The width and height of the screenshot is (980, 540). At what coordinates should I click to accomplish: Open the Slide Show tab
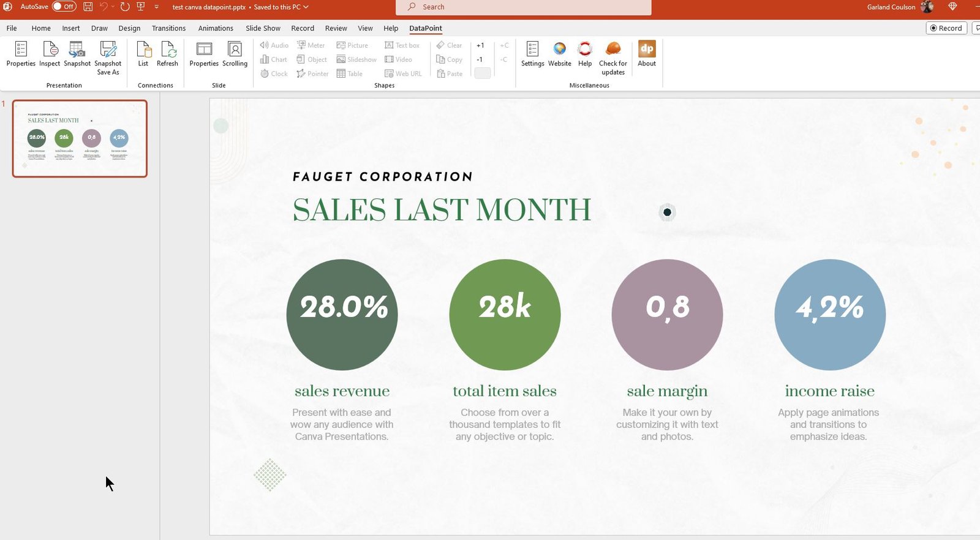263,28
